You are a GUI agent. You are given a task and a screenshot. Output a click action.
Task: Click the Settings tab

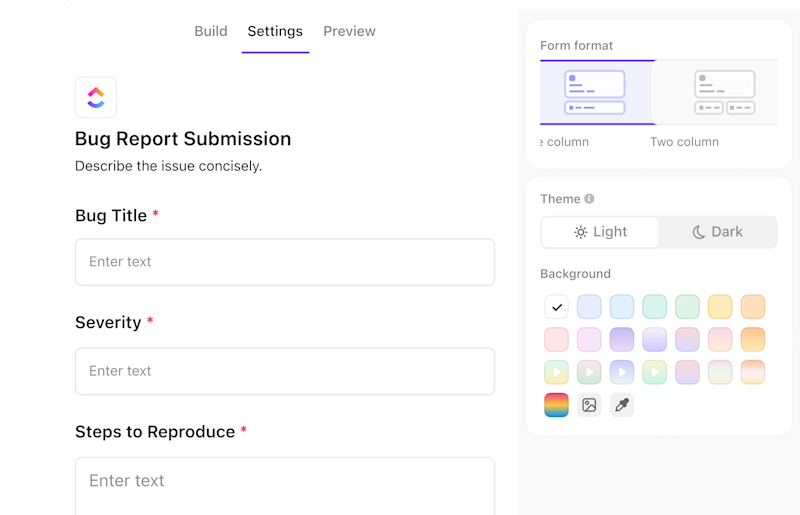click(x=275, y=31)
